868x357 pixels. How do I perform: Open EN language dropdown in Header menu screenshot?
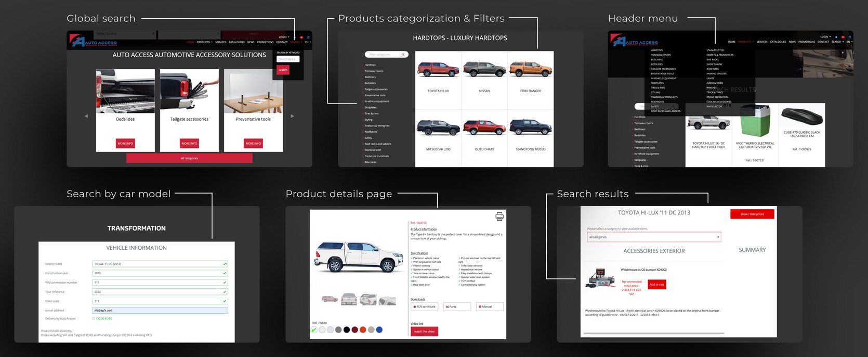tap(849, 42)
